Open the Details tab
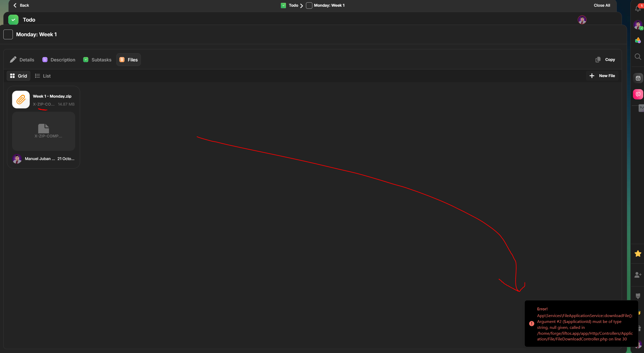The image size is (644, 353). (x=22, y=60)
